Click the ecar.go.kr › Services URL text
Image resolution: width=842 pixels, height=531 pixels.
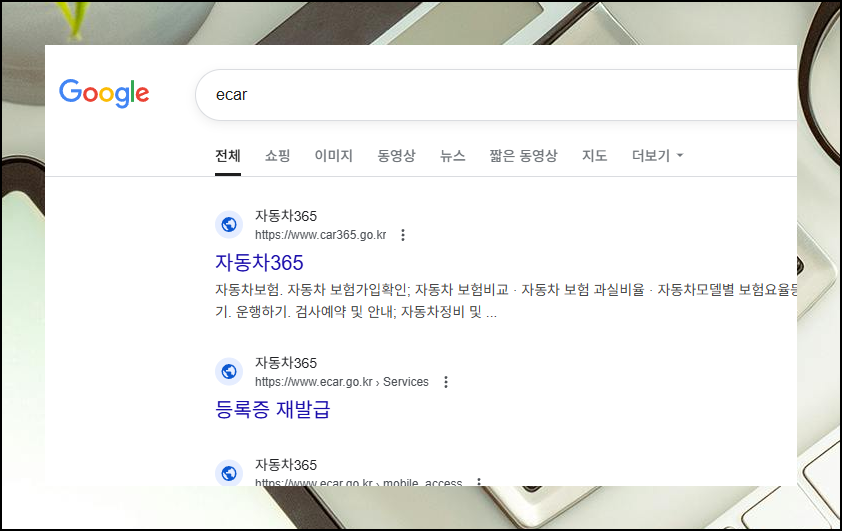coord(342,382)
